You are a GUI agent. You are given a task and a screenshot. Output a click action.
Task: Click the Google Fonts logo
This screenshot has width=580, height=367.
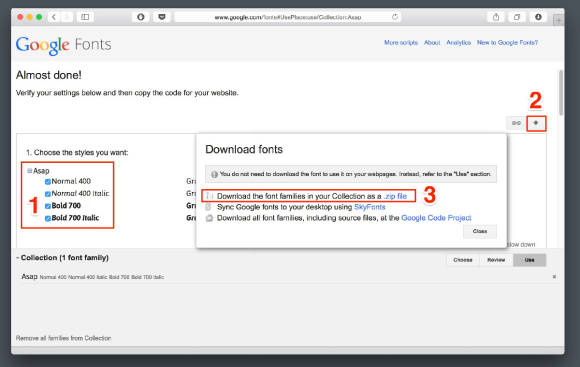pos(63,45)
